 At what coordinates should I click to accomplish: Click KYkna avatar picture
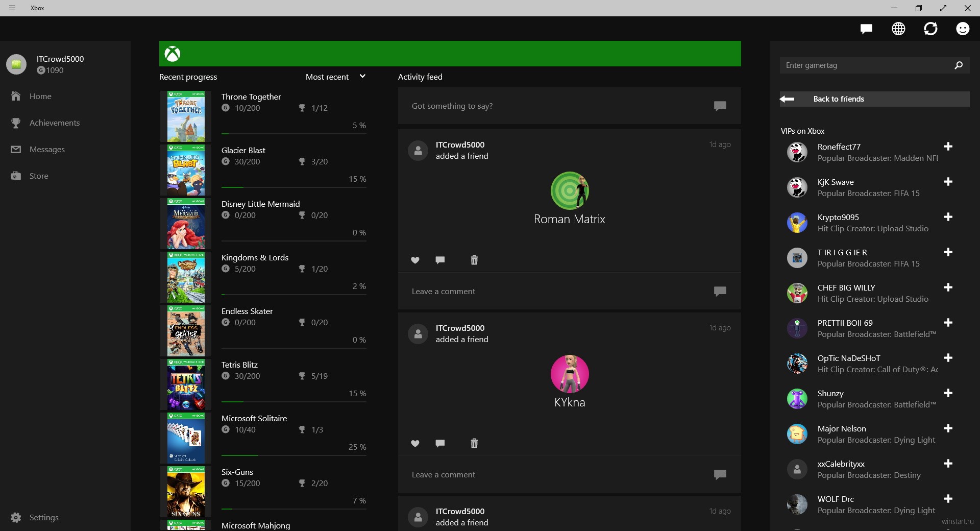pos(570,374)
